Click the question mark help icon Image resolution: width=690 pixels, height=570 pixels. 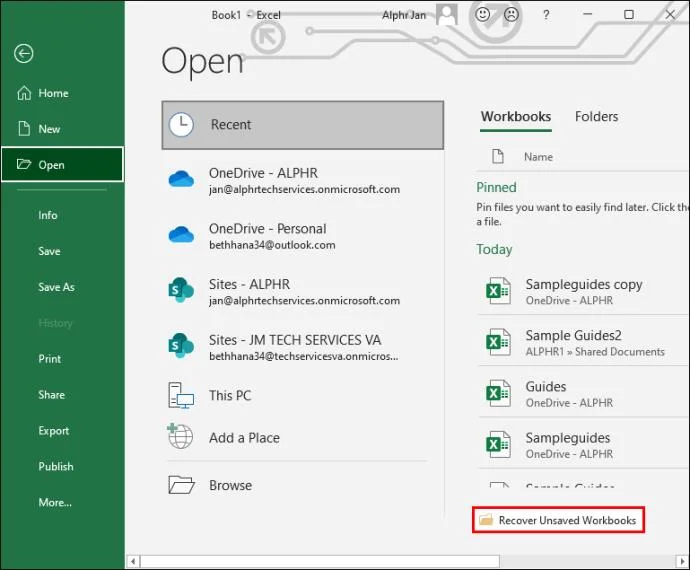click(546, 15)
